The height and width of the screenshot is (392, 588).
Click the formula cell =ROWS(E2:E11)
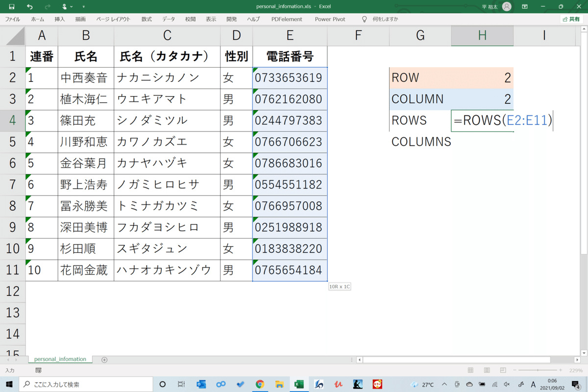pyautogui.click(x=503, y=121)
